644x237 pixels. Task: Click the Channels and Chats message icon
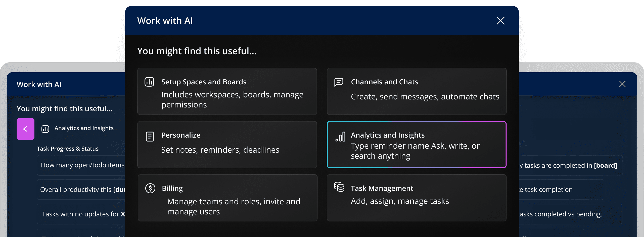[339, 82]
